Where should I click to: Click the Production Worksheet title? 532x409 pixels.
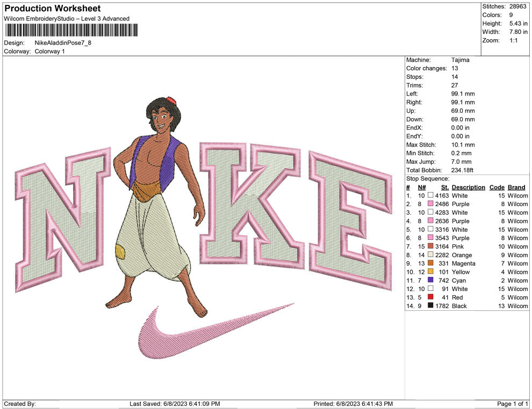pyautogui.click(x=53, y=9)
